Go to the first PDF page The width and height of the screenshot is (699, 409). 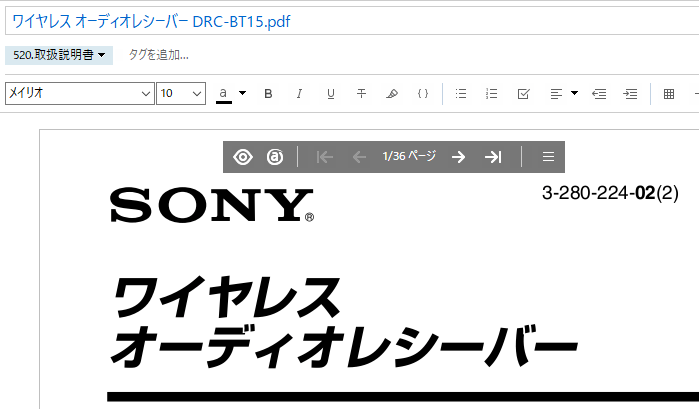coord(325,157)
